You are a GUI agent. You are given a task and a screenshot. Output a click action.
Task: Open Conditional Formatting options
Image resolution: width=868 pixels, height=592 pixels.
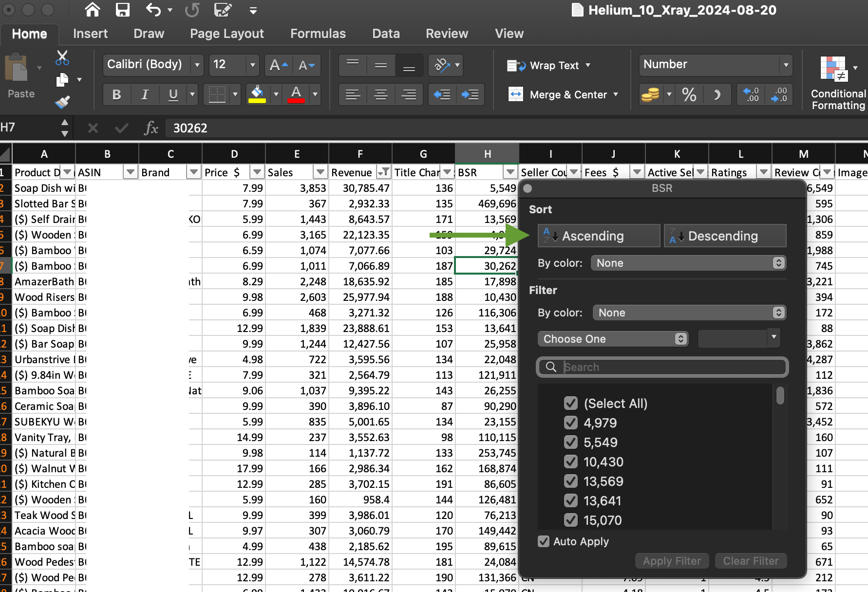tap(838, 83)
